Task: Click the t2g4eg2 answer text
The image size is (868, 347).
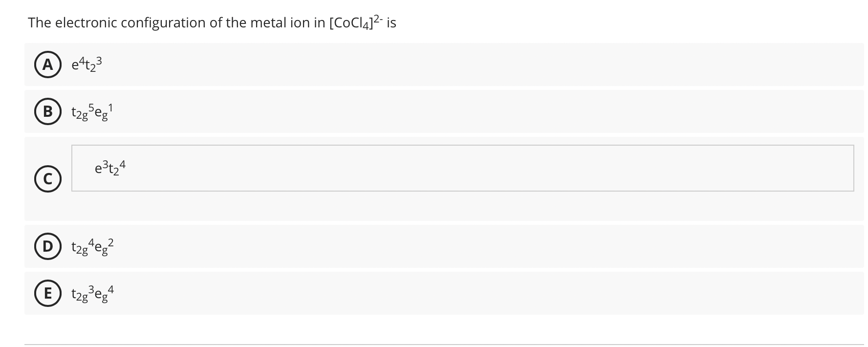Action: coord(92,247)
